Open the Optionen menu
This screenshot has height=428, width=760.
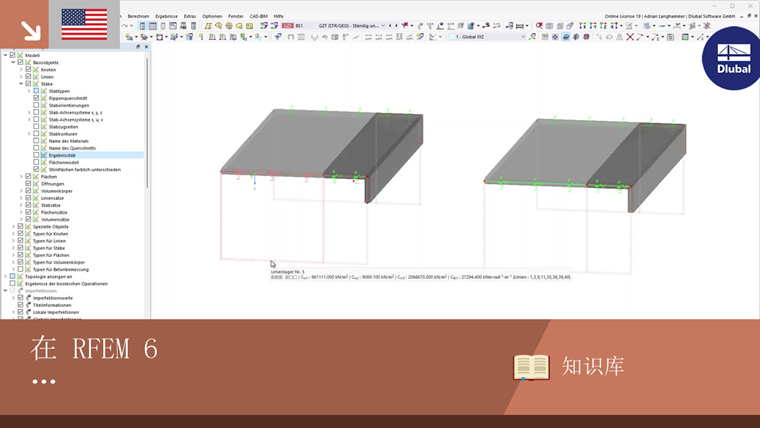212,16
